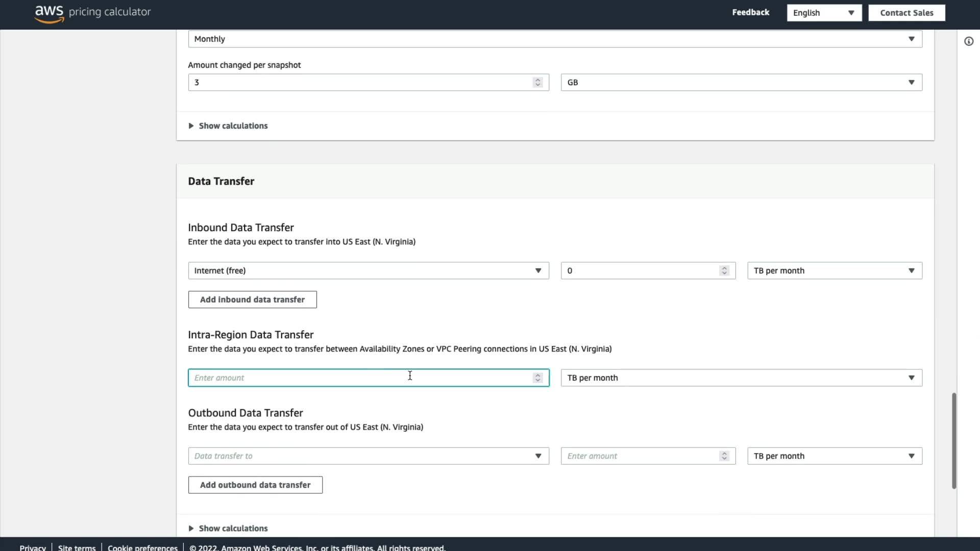Click stepper arrows in Outbound amount field
The image size is (980, 551).
point(724,456)
